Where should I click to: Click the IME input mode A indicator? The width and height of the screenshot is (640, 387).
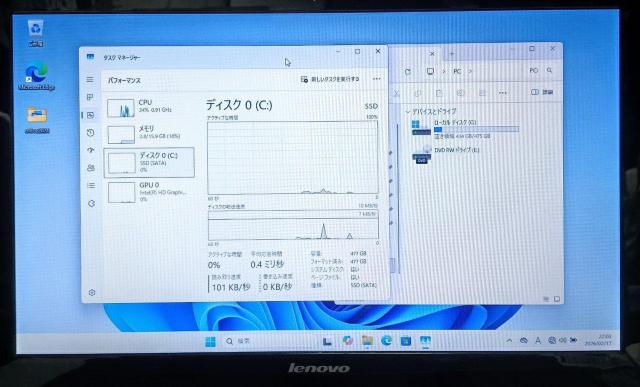coord(538,340)
